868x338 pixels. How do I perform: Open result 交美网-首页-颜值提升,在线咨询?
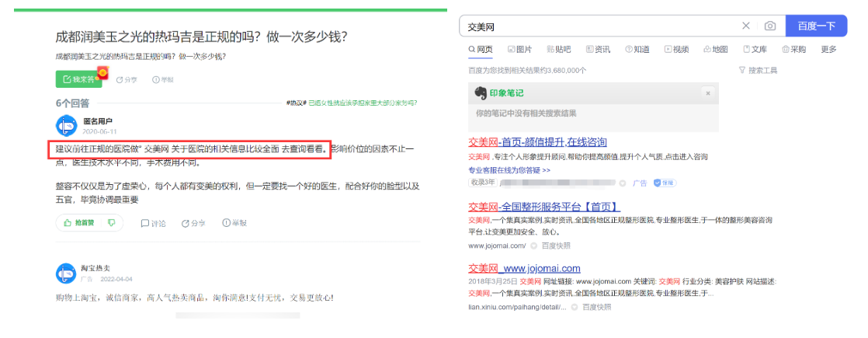(537, 141)
